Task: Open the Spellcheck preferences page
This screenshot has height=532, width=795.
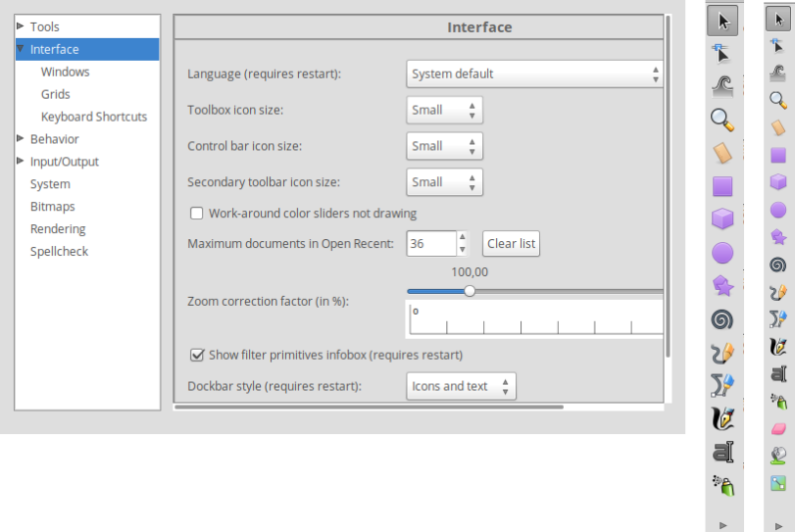Action: 60,252
